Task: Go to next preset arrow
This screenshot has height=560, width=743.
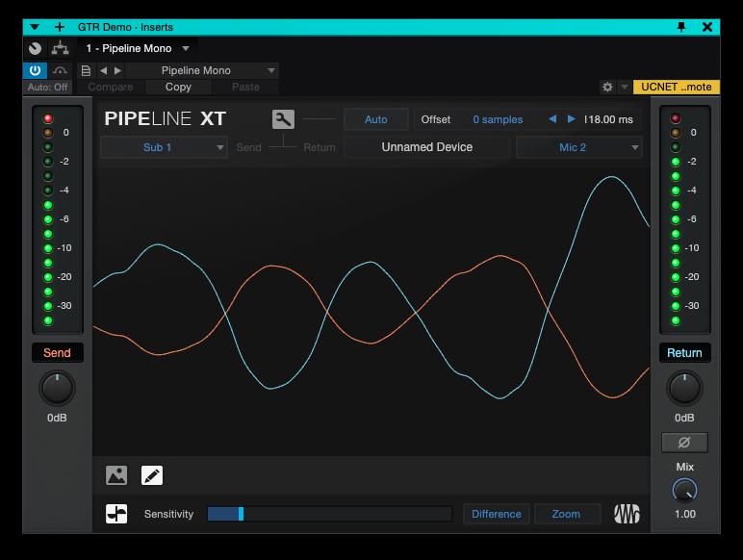Action: point(117,70)
